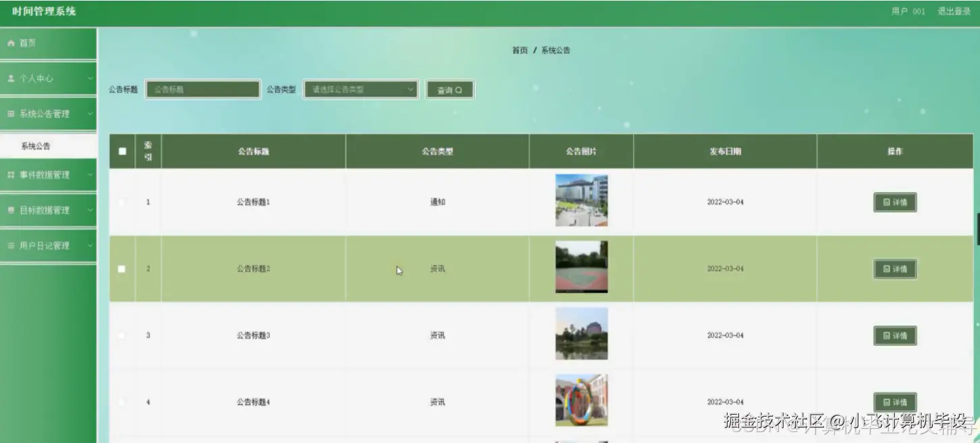980x443 pixels.
Task: Expand the 目标数据管理 menu chevron
Action: 90,210
